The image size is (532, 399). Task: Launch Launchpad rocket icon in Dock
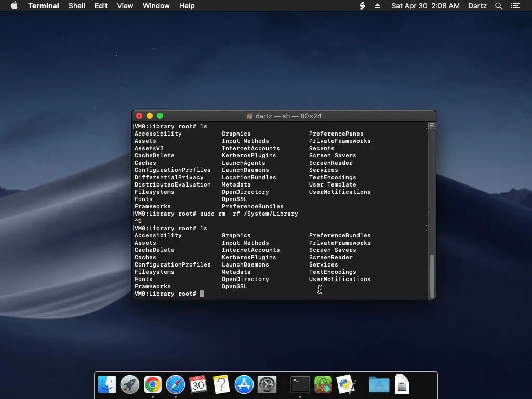pos(129,385)
